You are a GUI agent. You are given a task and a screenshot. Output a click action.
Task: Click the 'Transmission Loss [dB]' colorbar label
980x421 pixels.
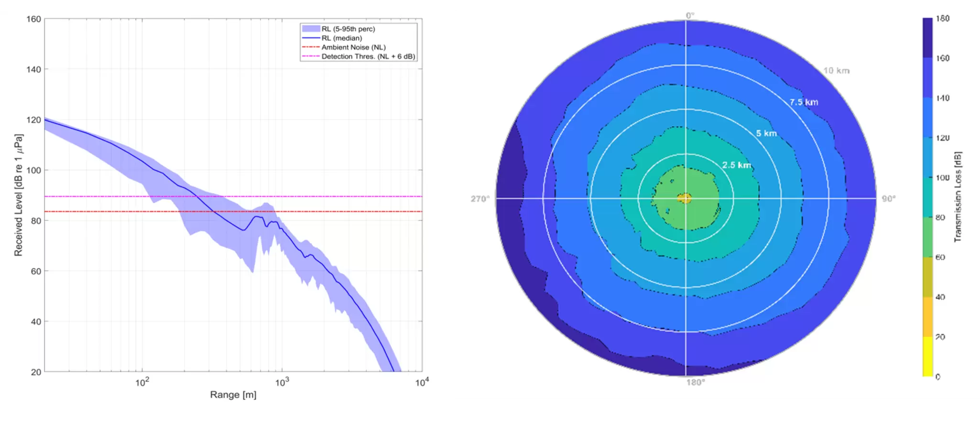[958, 197]
